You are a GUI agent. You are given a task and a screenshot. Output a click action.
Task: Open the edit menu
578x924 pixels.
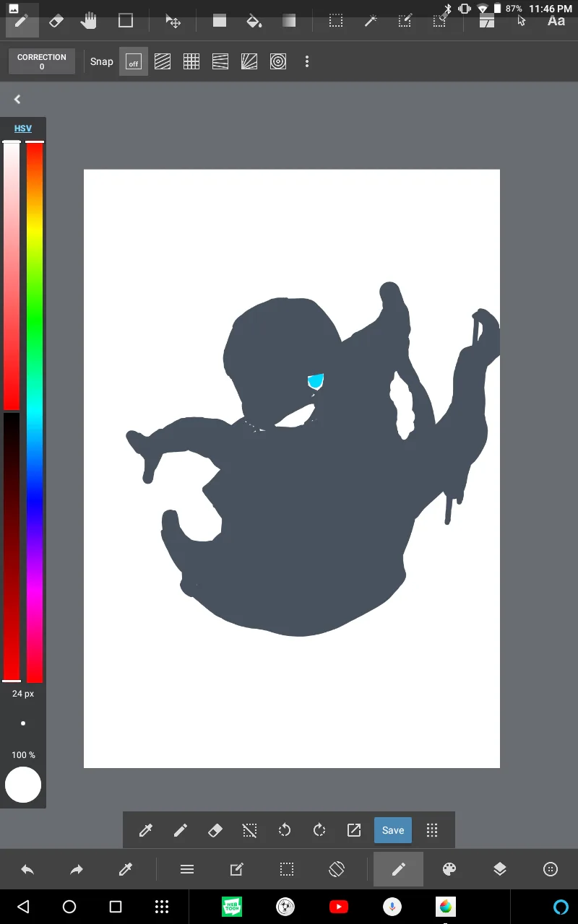[x=236, y=870]
